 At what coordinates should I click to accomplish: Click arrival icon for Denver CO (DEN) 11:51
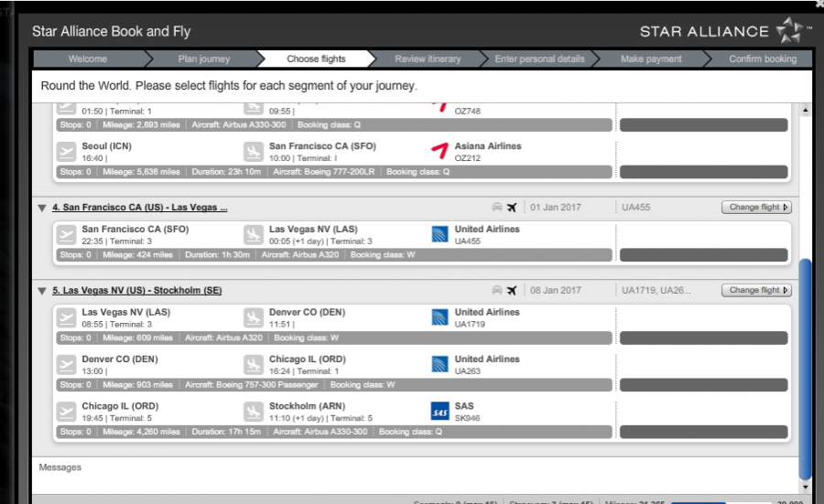pos(254,317)
